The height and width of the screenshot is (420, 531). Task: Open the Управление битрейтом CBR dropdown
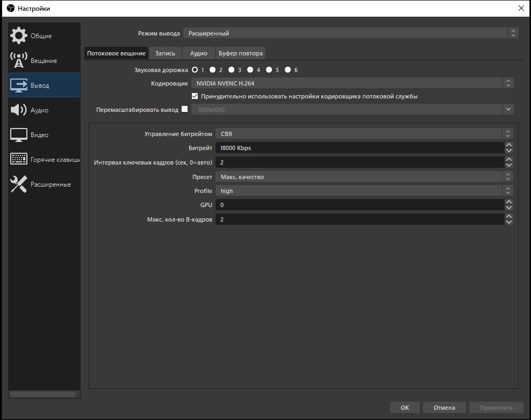point(364,133)
